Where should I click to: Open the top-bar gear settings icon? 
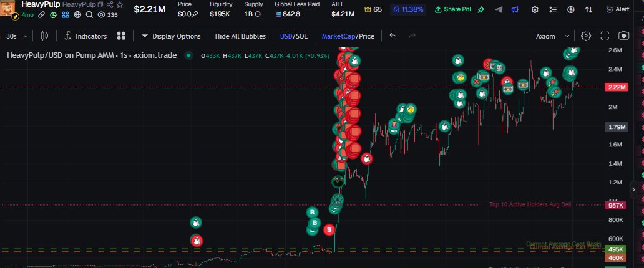(535, 9)
